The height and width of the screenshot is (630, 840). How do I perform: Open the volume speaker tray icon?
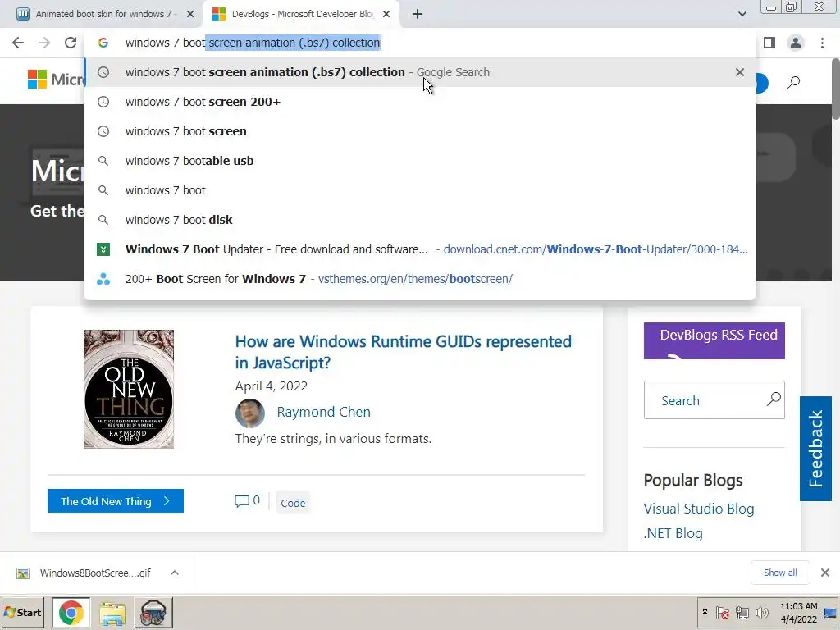coord(761,612)
